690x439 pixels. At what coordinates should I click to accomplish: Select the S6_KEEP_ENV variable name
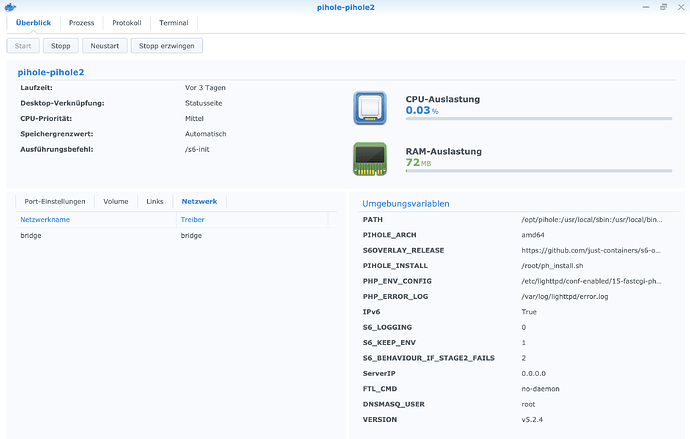pyautogui.click(x=389, y=343)
